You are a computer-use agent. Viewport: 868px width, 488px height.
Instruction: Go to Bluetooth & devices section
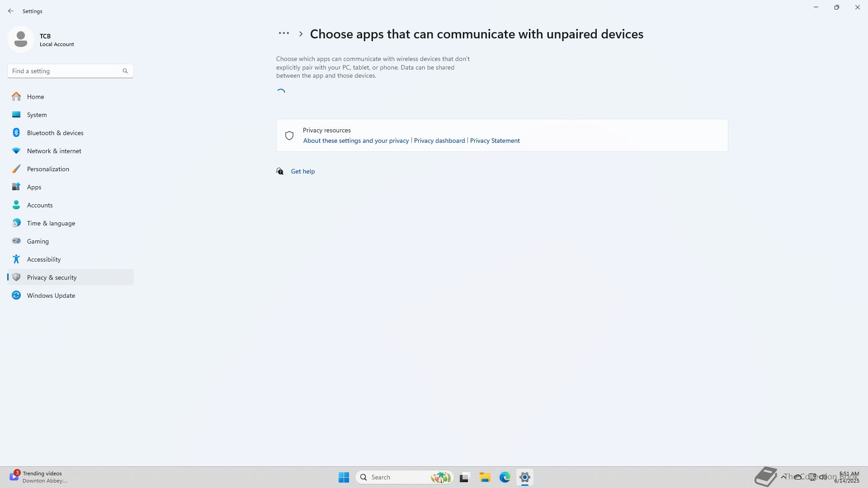point(55,133)
